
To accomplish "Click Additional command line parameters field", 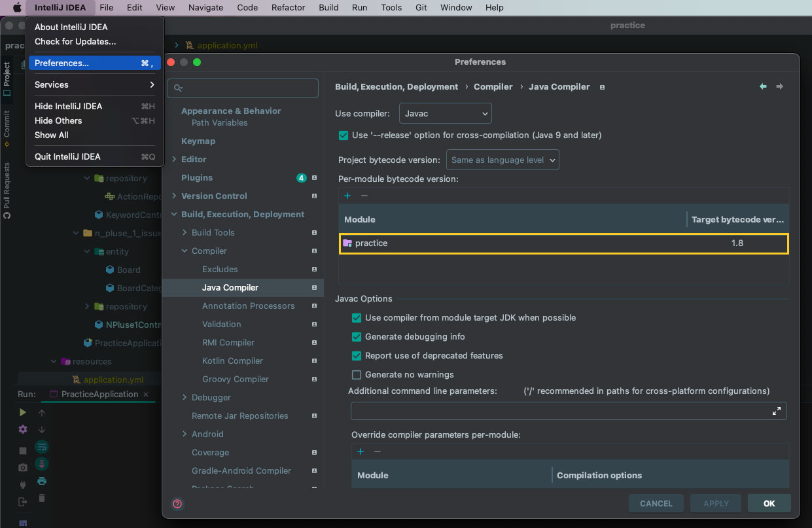I will [569, 411].
